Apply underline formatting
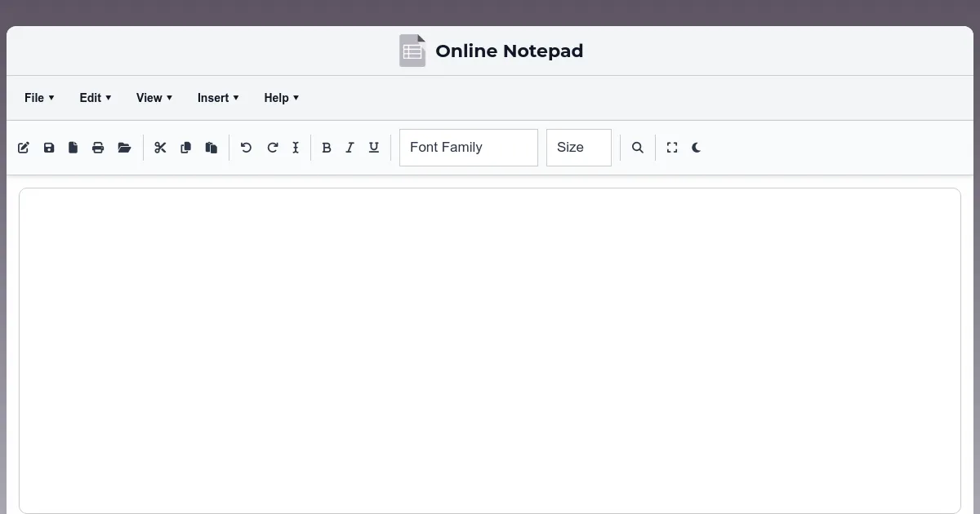Image resolution: width=980 pixels, height=514 pixels. [x=373, y=148]
